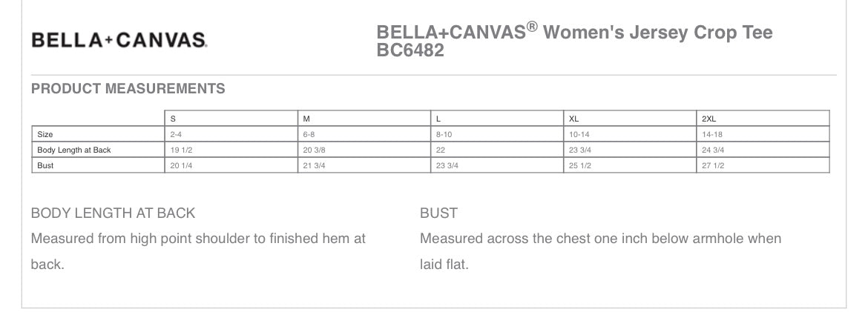Click the BUST description heading
Image resolution: width=868 pixels, height=312 pixels.
tap(438, 213)
